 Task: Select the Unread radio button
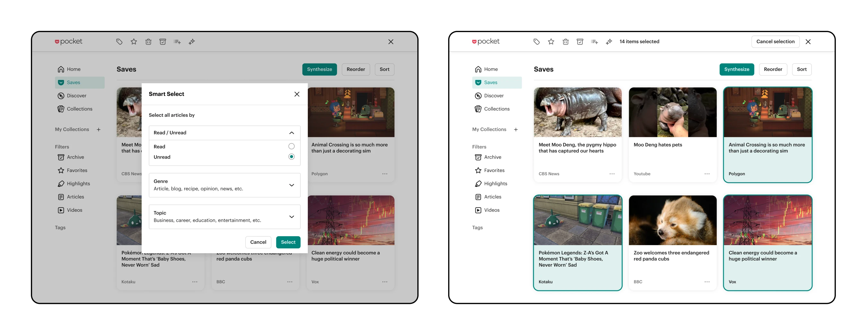click(x=291, y=157)
